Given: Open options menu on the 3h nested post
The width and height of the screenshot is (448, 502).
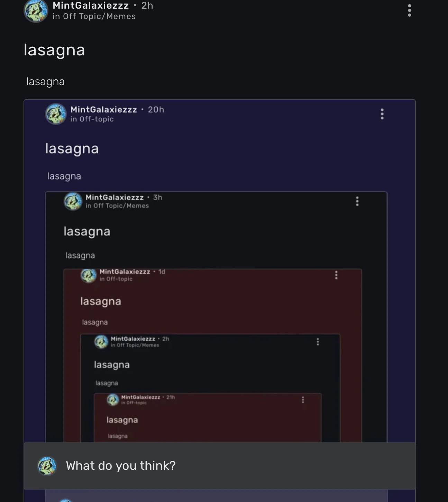Looking at the screenshot, I should 357,201.
